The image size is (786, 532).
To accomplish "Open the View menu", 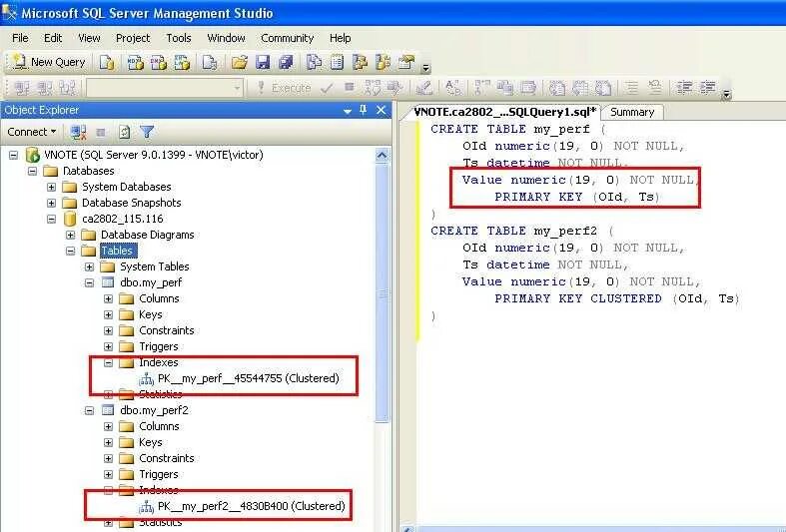I will 89,38.
